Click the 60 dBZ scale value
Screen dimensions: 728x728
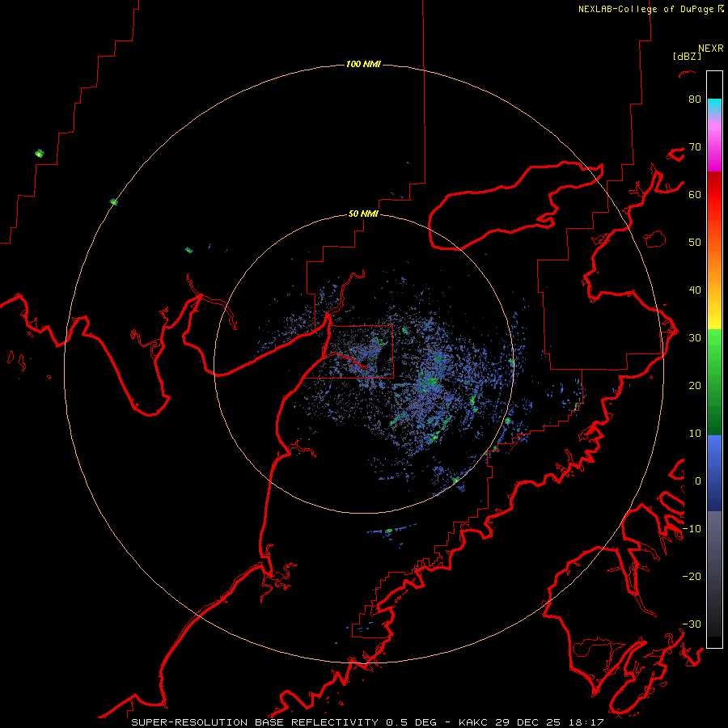click(695, 194)
